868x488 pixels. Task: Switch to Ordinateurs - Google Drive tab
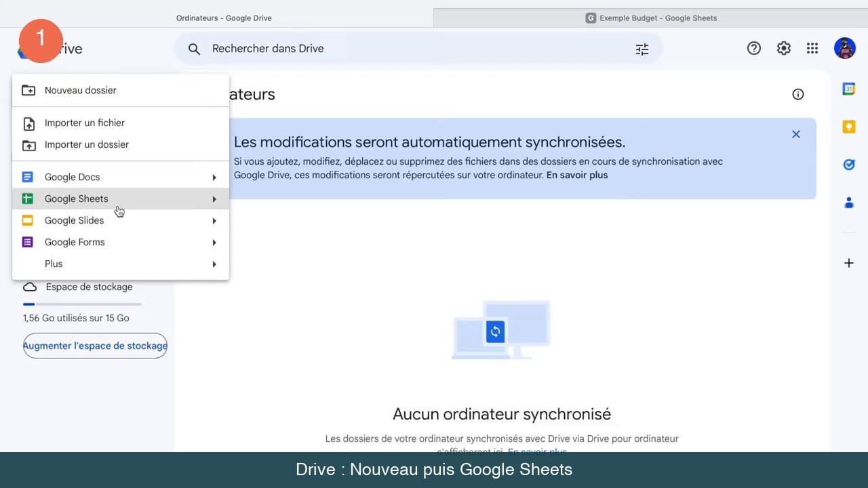coord(224,18)
